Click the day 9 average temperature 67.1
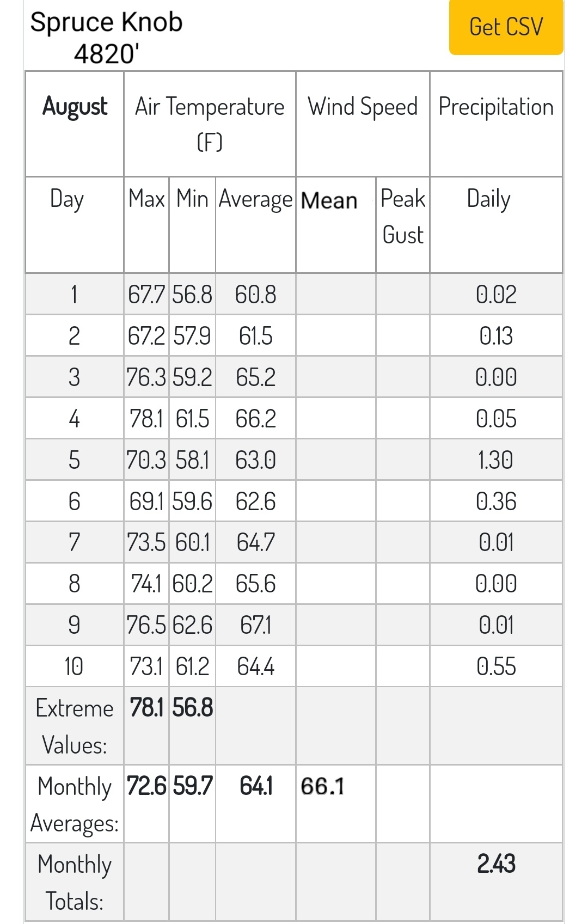The height and width of the screenshot is (924, 588). click(255, 625)
